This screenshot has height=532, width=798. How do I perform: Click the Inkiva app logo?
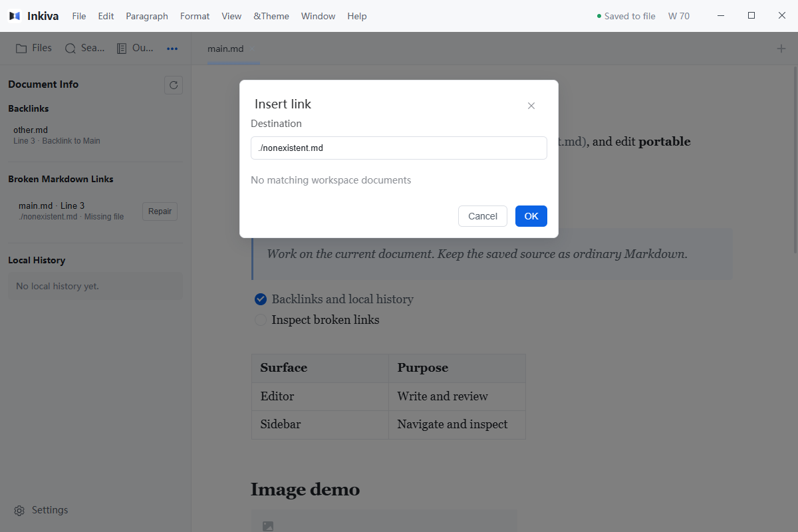[15, 16]
